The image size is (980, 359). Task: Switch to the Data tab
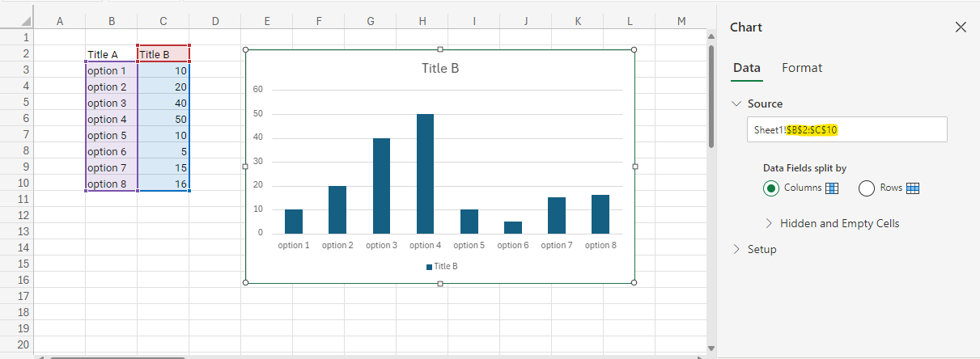[746, 68]
